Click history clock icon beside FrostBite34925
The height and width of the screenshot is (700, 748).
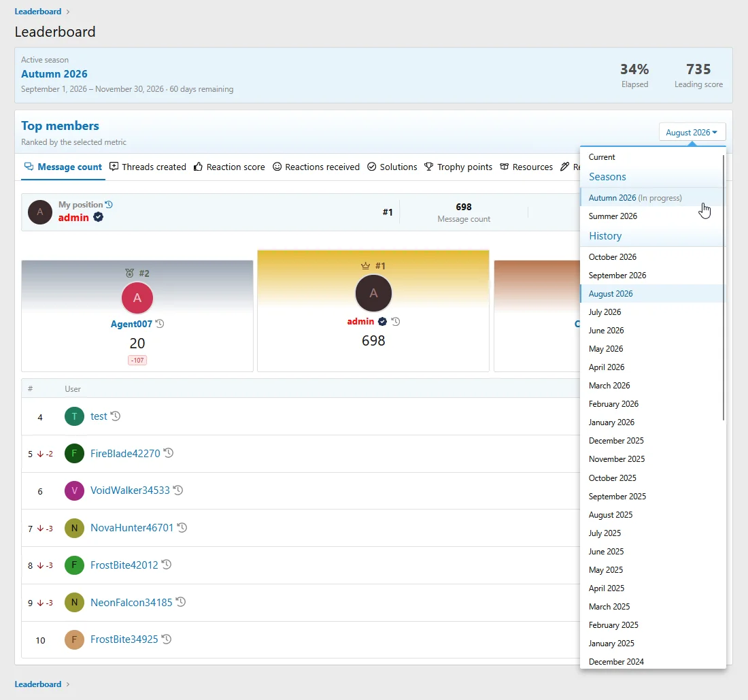tap(166, 639)
